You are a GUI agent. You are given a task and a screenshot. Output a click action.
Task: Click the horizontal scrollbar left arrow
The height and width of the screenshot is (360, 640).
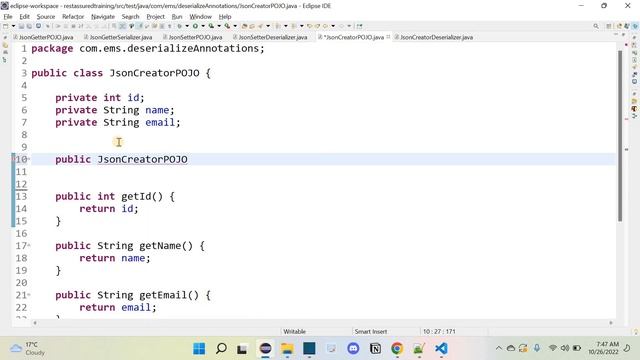(35, 323)
